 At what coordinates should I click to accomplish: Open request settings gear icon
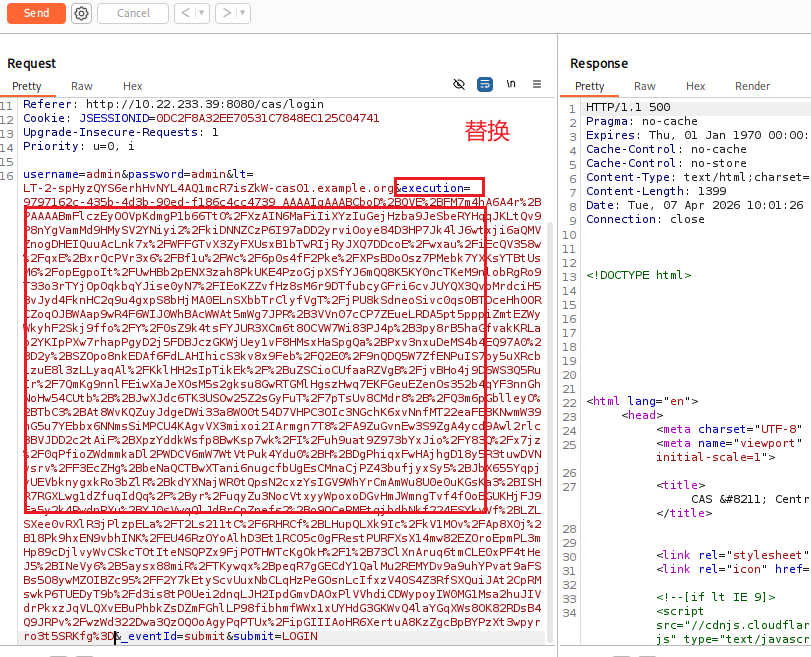(x=81, y=13)
